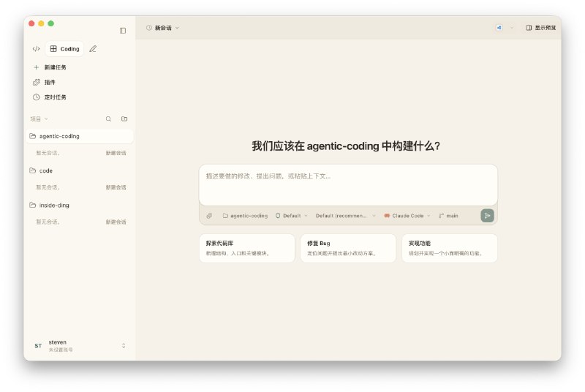585x392 pixels.
Task: Collapse the sidebar with the panel icon
Action: 123,31
